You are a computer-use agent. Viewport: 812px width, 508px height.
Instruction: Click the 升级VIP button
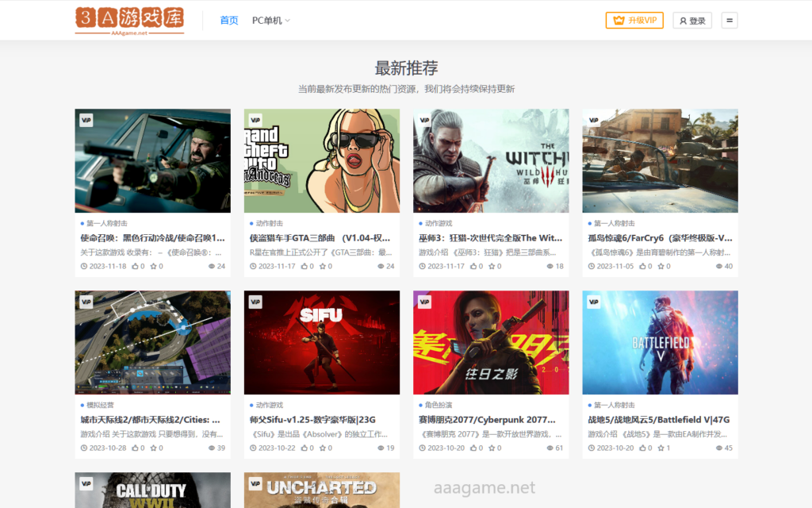click(x=634, y=20)
